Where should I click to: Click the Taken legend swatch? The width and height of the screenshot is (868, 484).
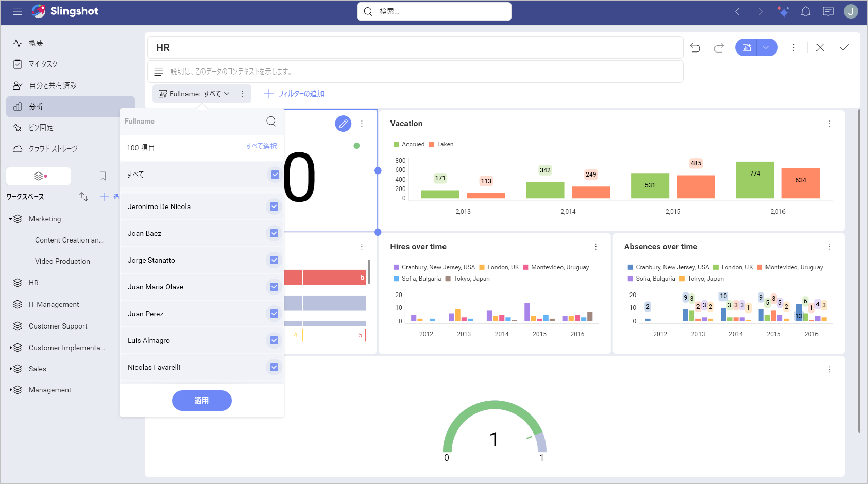pyautogui.click(x=432, y=144)
